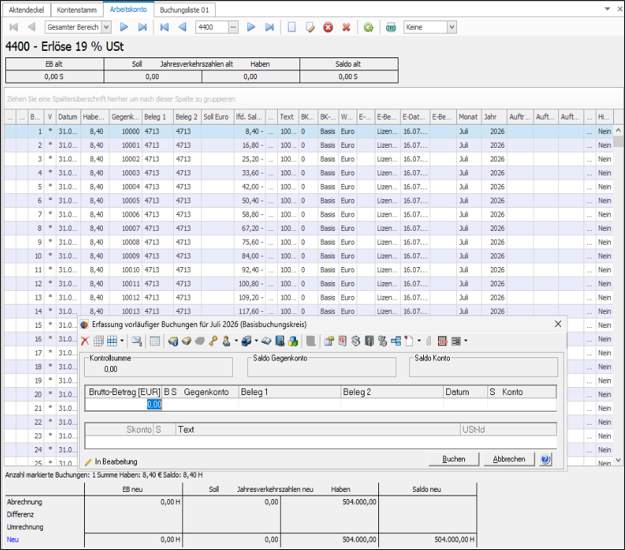Click the colored cubes icon in dialog toolbar
The width and height of the screenshot is (625, 550).
[293, 341]
